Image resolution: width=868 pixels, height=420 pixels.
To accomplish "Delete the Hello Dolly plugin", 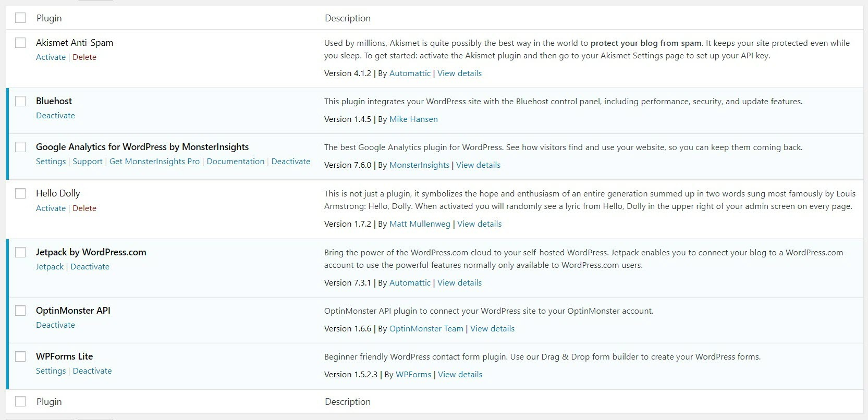I will pos(84,208).
